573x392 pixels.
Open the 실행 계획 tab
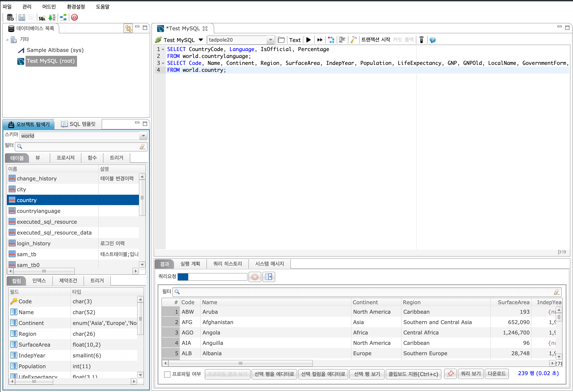[x=190, y=264]
